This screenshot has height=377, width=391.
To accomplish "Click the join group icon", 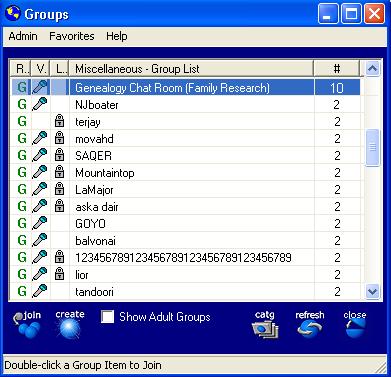I will [27, 324].
